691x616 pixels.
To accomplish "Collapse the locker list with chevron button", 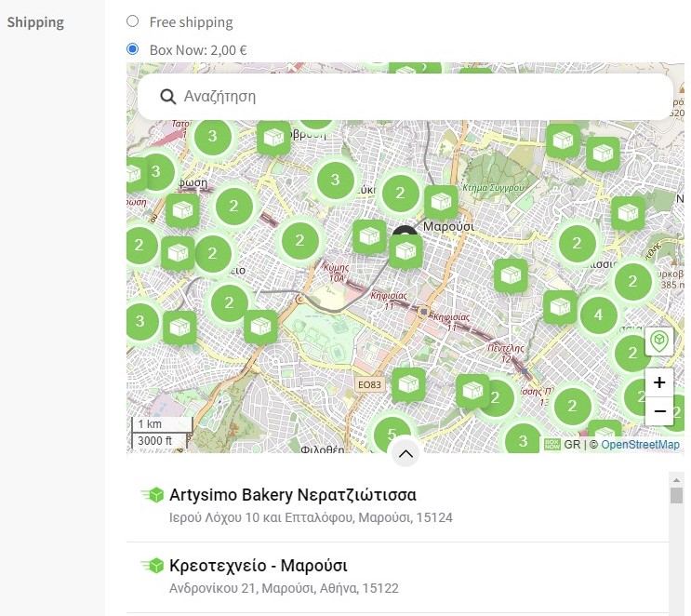I will coord(405,454).
